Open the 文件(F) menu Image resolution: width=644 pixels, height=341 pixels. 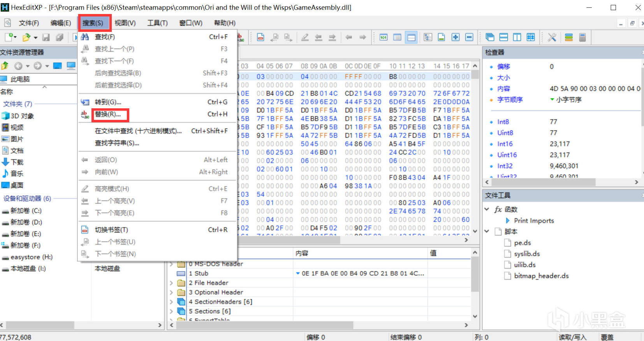coord(29,23)
